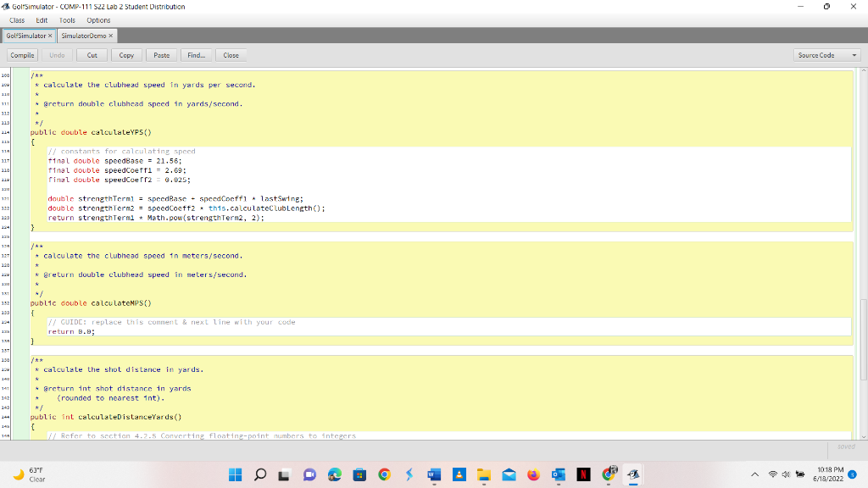
Task: Open Microsoft Word from the taskbar
Action: click(x=434, y=474)
